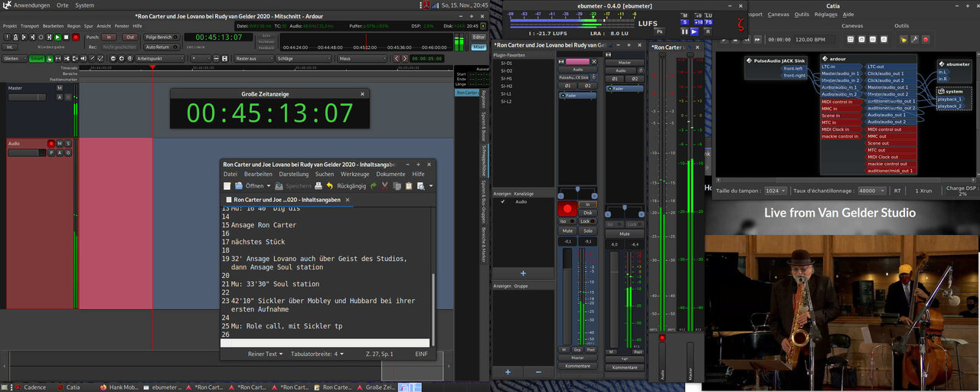Arm global record in Ardour transport bar
This screenshot has width=980, height=392.
pyautogui.click(x=76, y=37)
